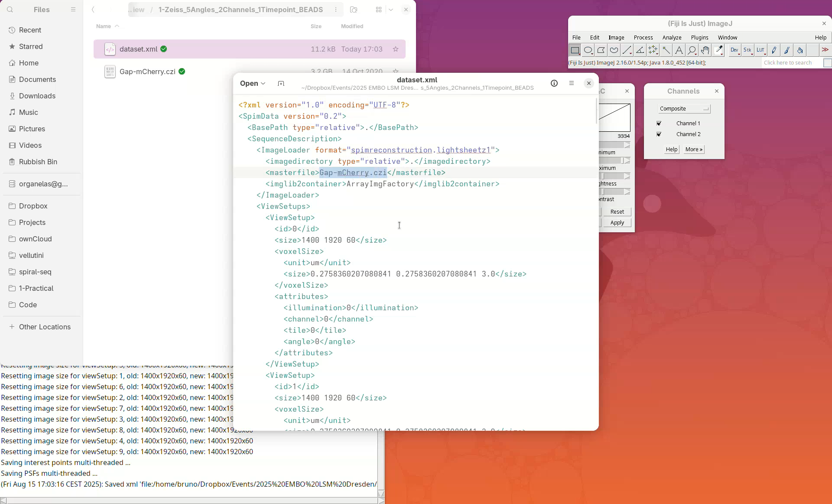Open the Composite mode dropdown
832x504 pixels.
684,109
